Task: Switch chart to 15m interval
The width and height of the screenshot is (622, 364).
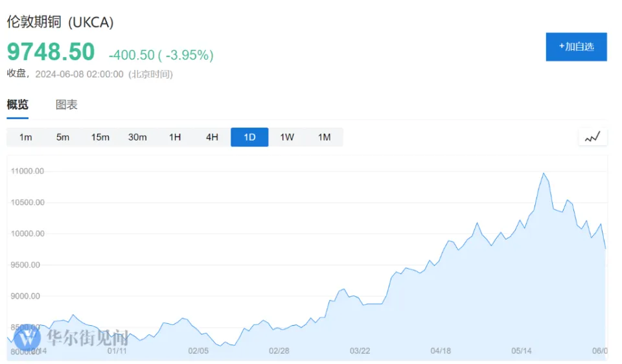Action: [100, 137]
